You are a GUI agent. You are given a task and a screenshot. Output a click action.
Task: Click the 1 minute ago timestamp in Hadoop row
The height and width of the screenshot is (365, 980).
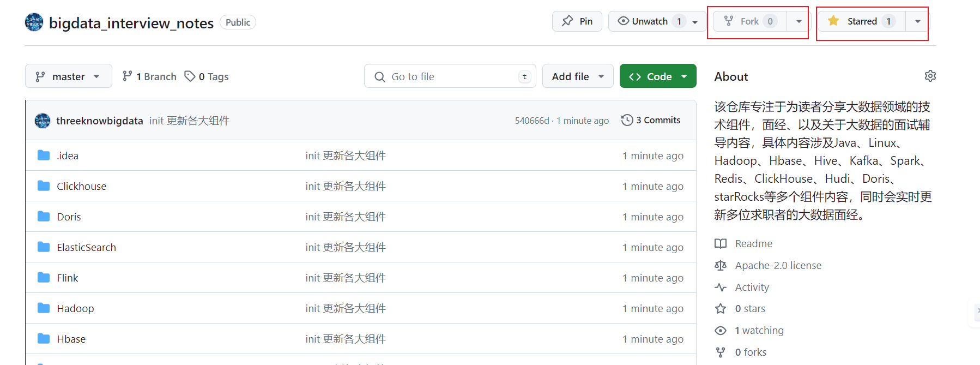click(x=653, y=308)
